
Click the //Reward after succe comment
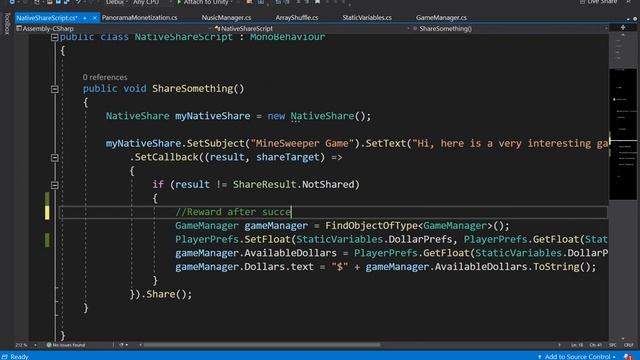pos(233,212)
